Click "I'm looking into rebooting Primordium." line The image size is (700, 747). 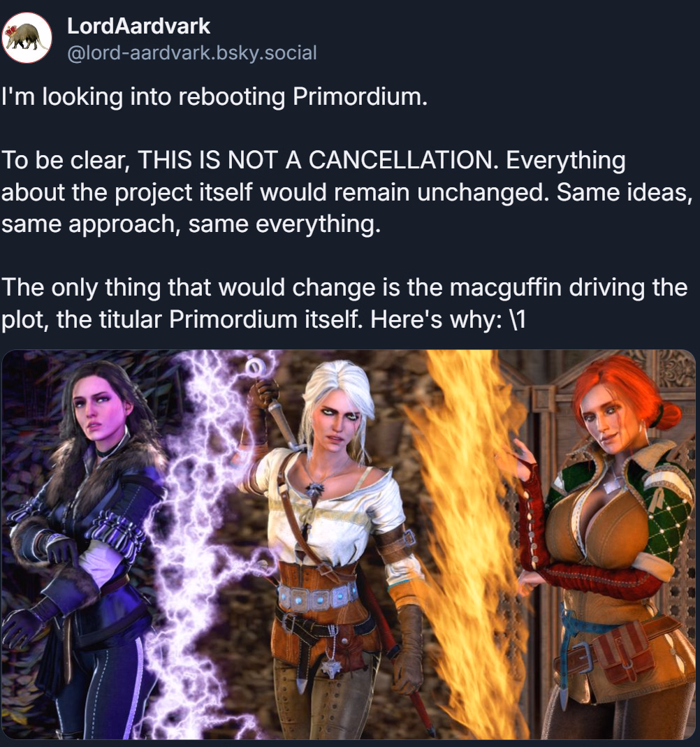tap(214, 97)
